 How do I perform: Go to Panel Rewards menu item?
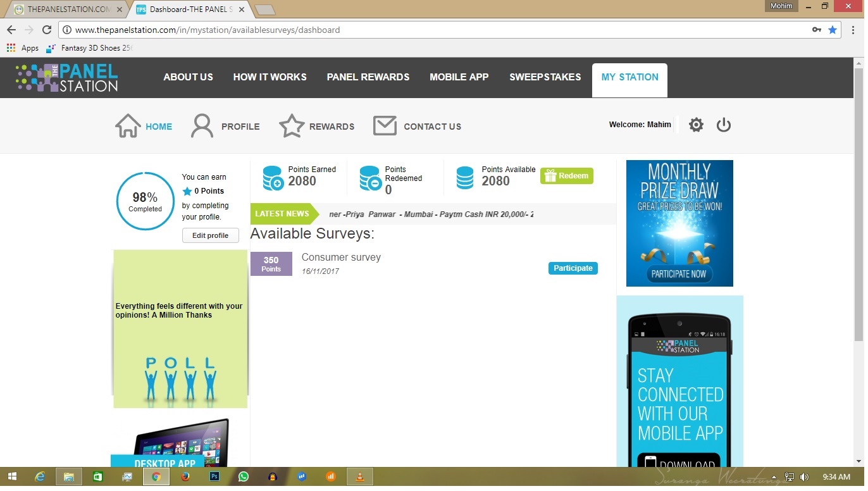tap(368, 77)
